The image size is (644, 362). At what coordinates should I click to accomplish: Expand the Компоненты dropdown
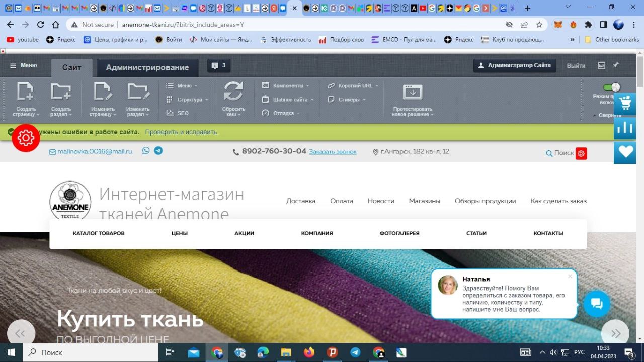click(x=285, y=86)
